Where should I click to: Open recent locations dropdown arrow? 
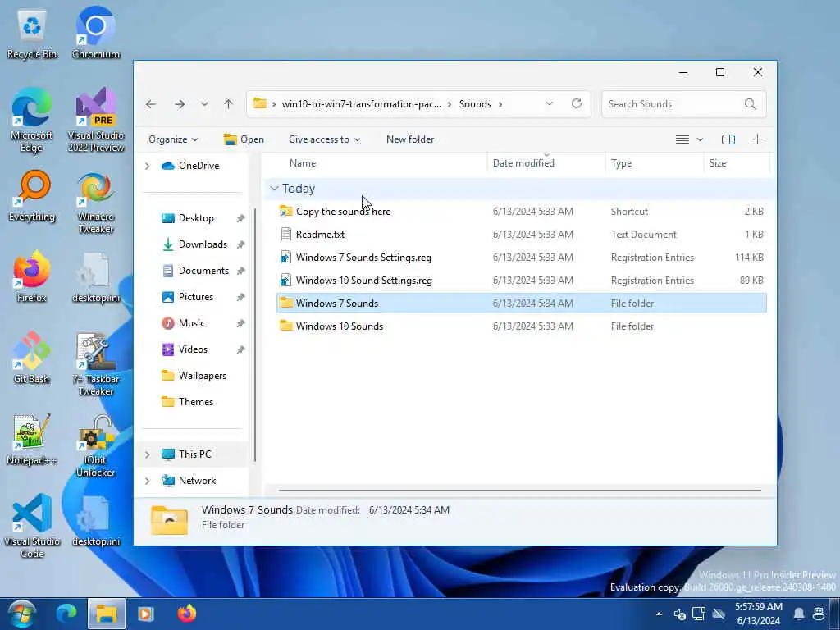coord(204,104)
